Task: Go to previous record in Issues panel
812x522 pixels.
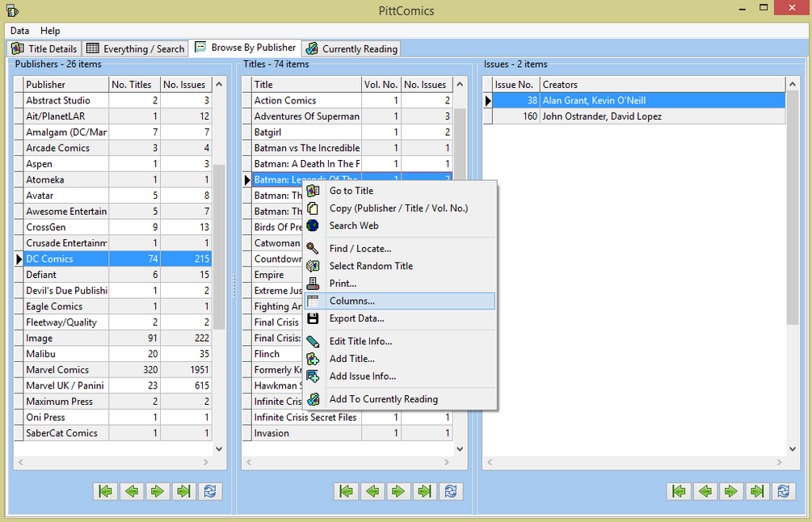Action: 705,491
